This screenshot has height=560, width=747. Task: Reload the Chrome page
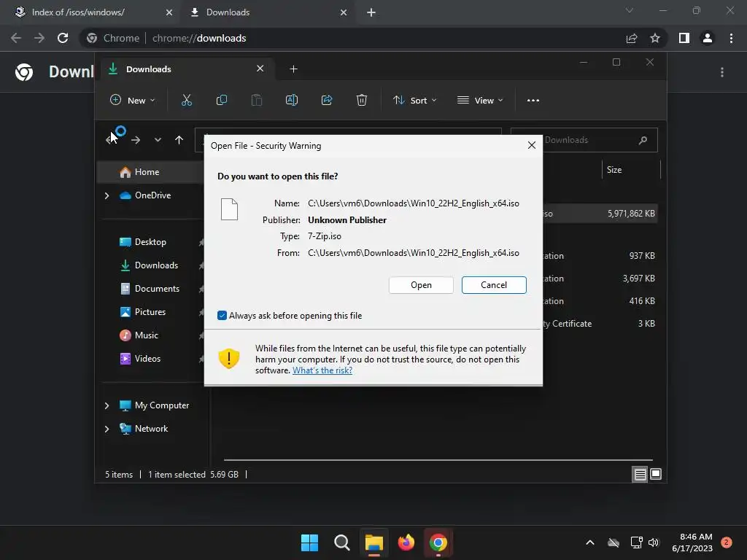pyautogui.click(x=63, y=38)
